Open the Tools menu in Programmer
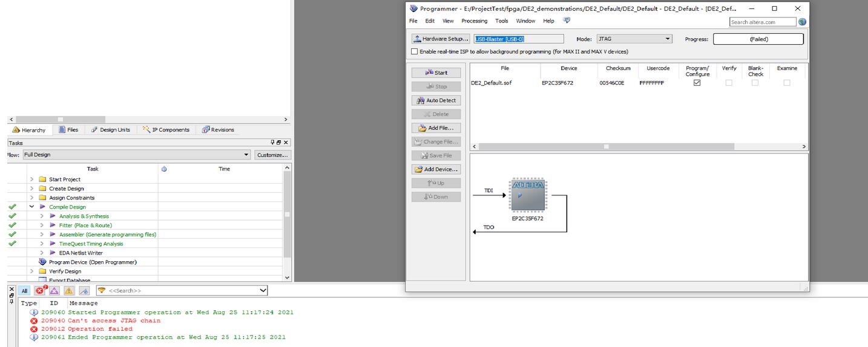Screen dimensions: 868x347 pyautogui.click(x=502, y=21)
